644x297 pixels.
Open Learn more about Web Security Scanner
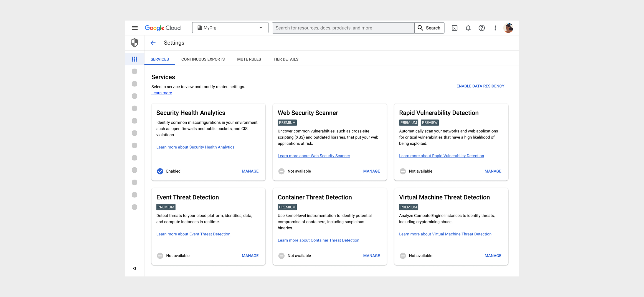(x=314, y=156)
